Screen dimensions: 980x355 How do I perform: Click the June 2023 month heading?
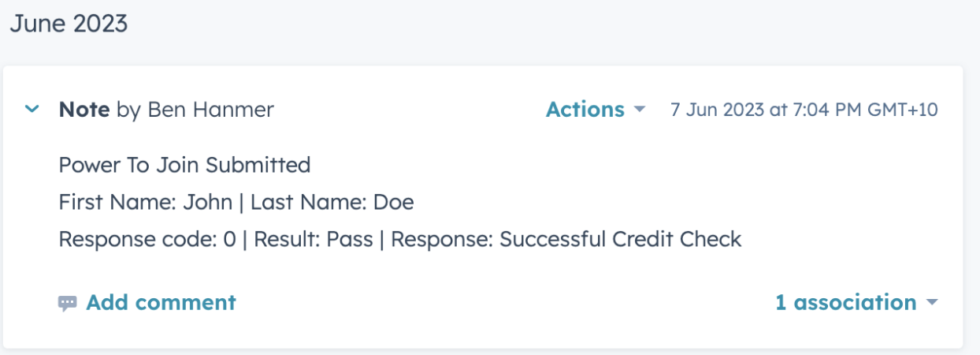coord(69,23)
